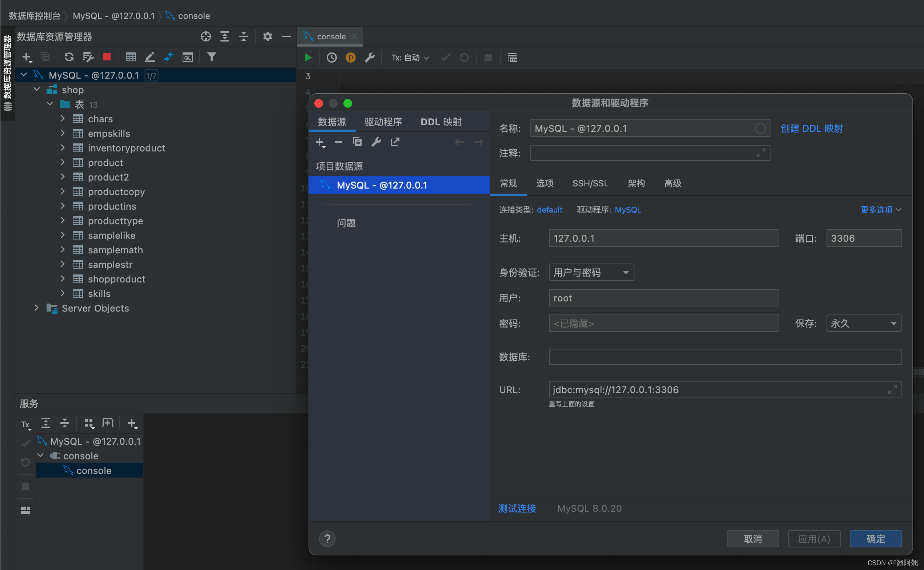This screenshot has width=924, height=570.
Task: Open the password save dropdown
Action: coord(864,324)
